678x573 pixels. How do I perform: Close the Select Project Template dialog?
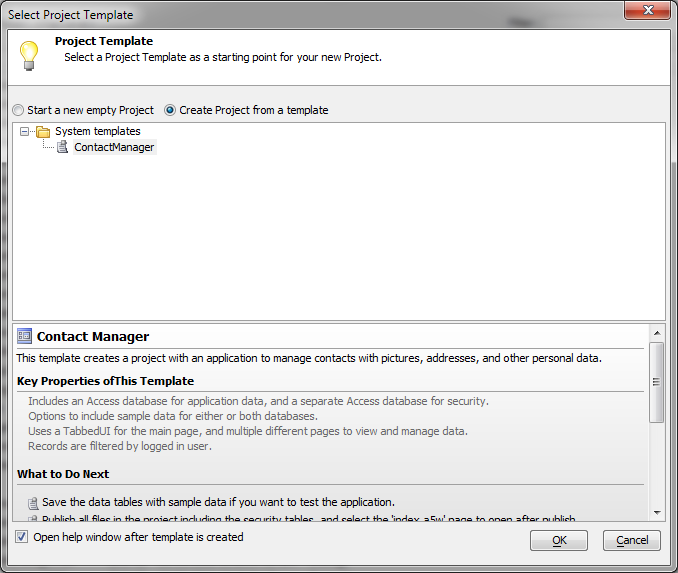(x=647, y=12)
